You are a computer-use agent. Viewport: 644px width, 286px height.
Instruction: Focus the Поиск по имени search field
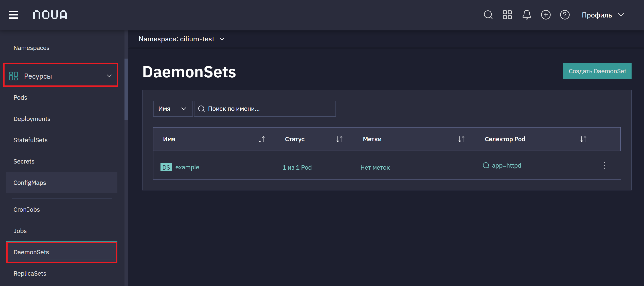[x=265, y=109]
